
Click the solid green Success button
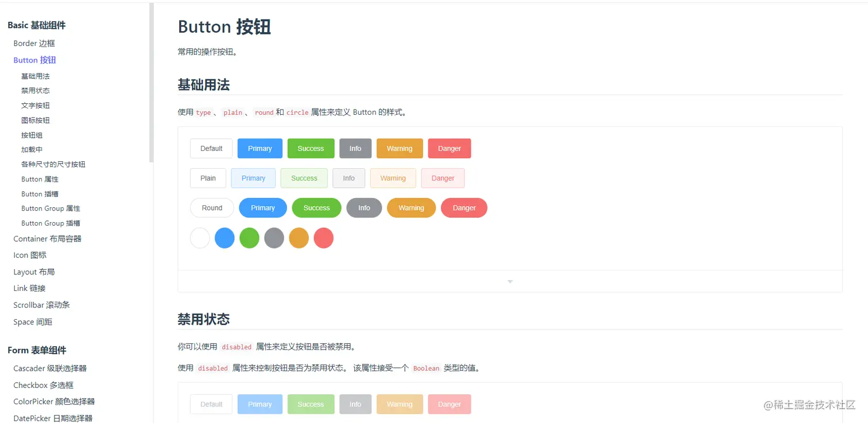point(311,149)
